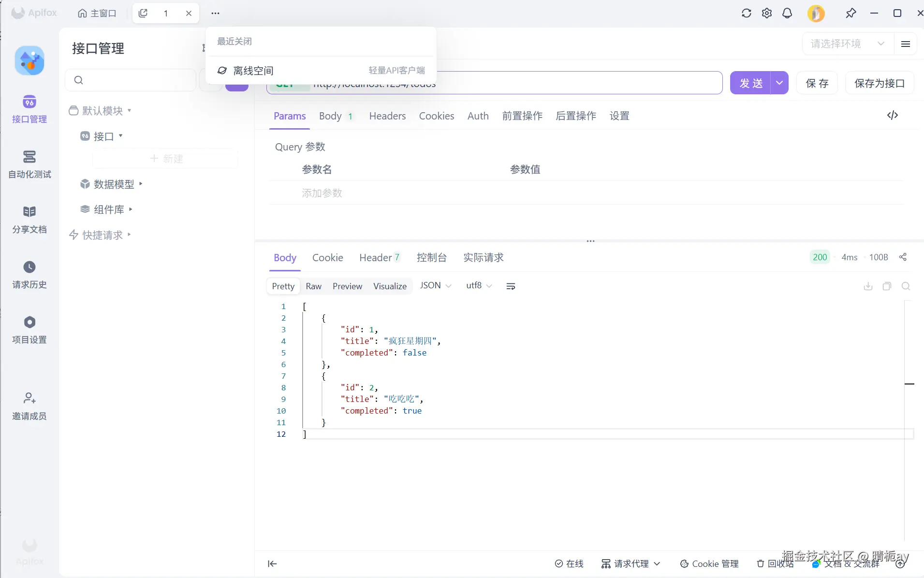Download the response body
924x578 pixels.
[868, 286]
